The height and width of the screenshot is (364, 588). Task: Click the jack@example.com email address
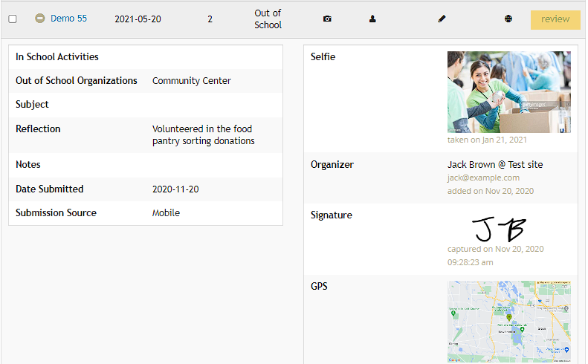click(x=483, y=178)
